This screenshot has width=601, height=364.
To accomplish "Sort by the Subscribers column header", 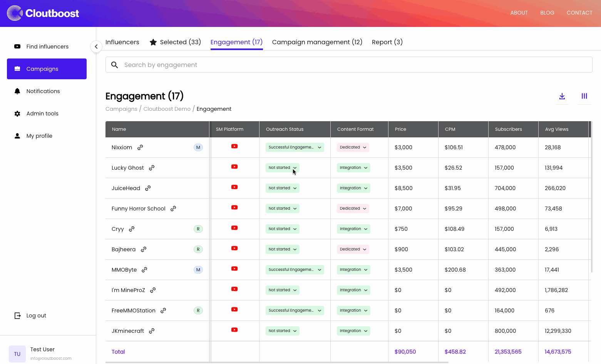I will pos(513,129).
